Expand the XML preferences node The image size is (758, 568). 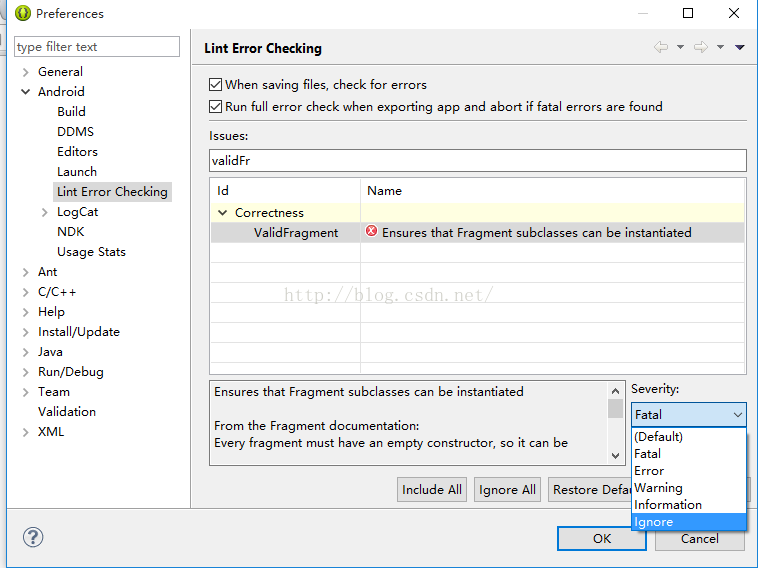coord(26,432)
